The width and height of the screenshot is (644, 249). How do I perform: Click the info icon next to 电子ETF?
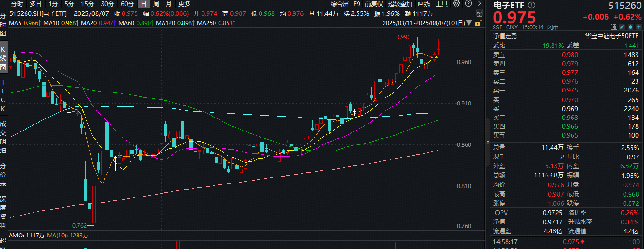pos(532,5)
